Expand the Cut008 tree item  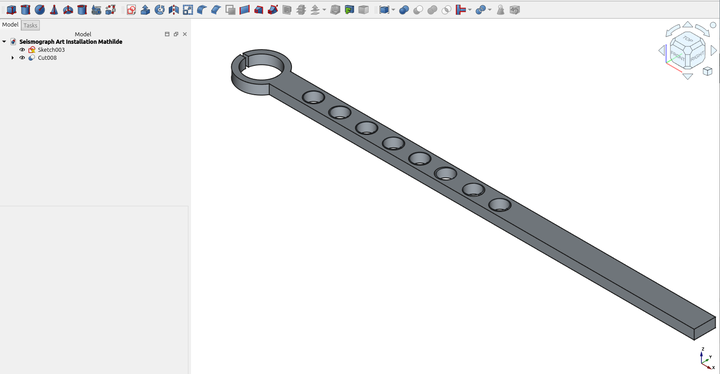12,58
